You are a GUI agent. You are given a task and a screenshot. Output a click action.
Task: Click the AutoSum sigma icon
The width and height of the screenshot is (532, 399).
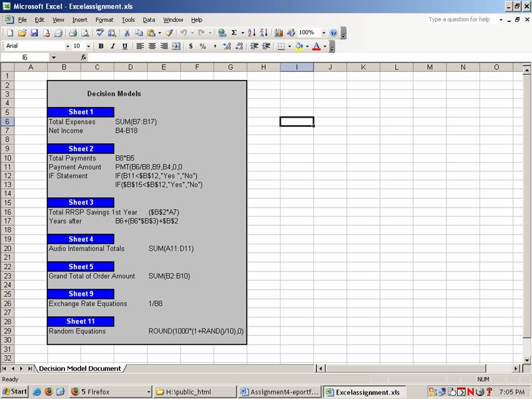pyautogui.click(x=234, y=33)
